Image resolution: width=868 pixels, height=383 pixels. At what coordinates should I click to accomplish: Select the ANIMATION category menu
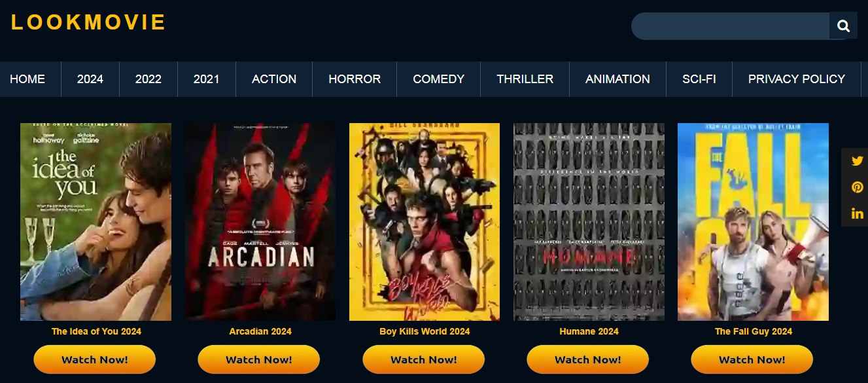tap(617, 79)
